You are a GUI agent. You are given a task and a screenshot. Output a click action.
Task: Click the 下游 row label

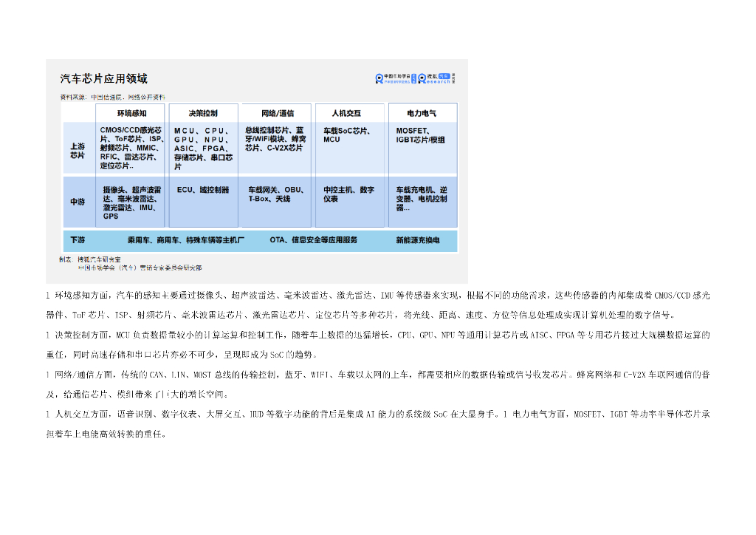pos(78,239)
